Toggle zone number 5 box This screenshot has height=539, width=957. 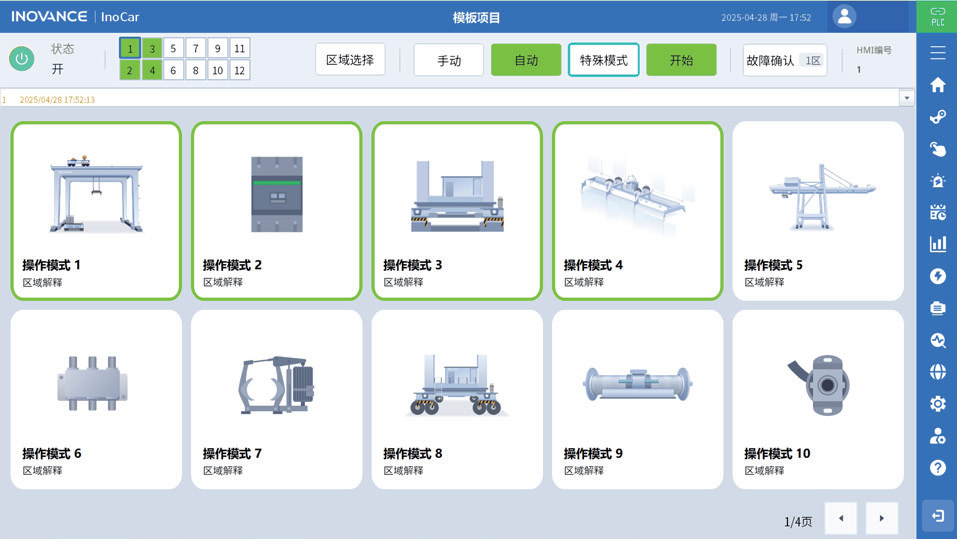pyautogui.click(x=173, y=48)
